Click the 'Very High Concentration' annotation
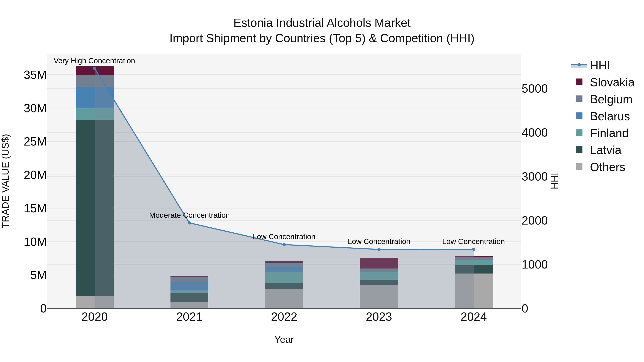Screen dimensions: 644x362 (94, 61)
